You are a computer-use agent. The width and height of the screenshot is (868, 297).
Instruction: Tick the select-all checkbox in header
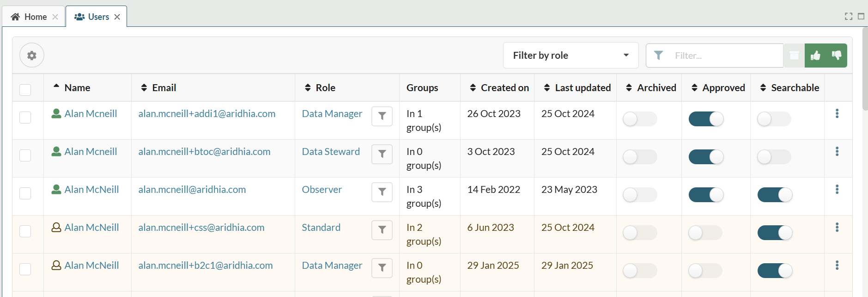pos(25,89)
